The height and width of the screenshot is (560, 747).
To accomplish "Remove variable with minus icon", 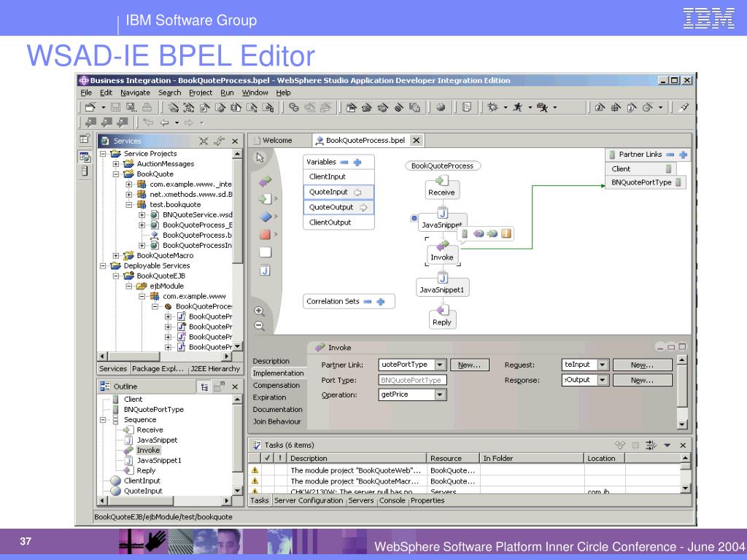I will (x=344, y=163).
